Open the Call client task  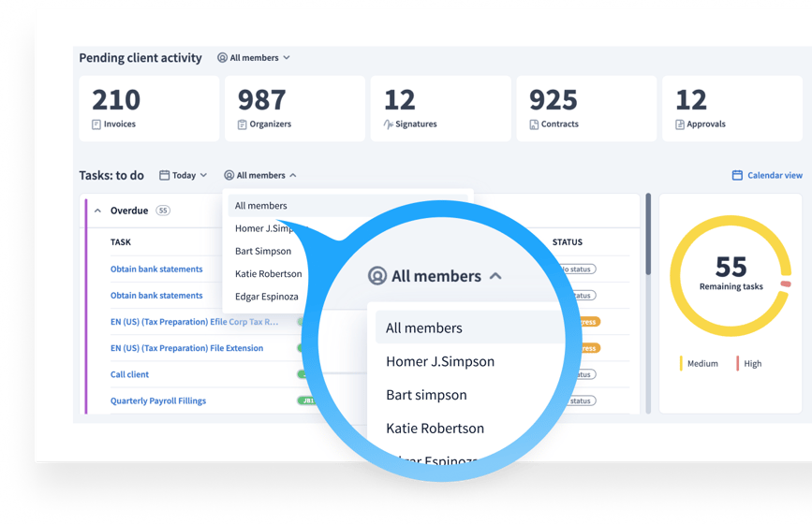point(129,374)
